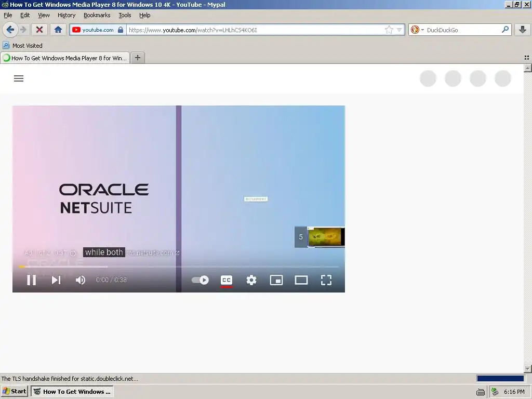The width and height of the screenshot is (532, 399).
Task: Pause the video
Action: (x=32, y=280)
